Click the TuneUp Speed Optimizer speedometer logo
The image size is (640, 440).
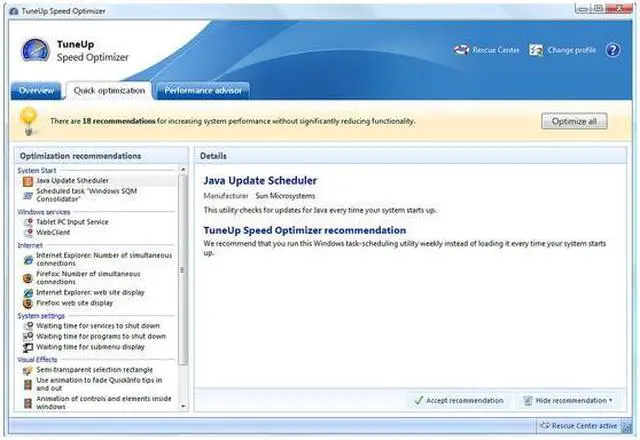click(36, 50)
